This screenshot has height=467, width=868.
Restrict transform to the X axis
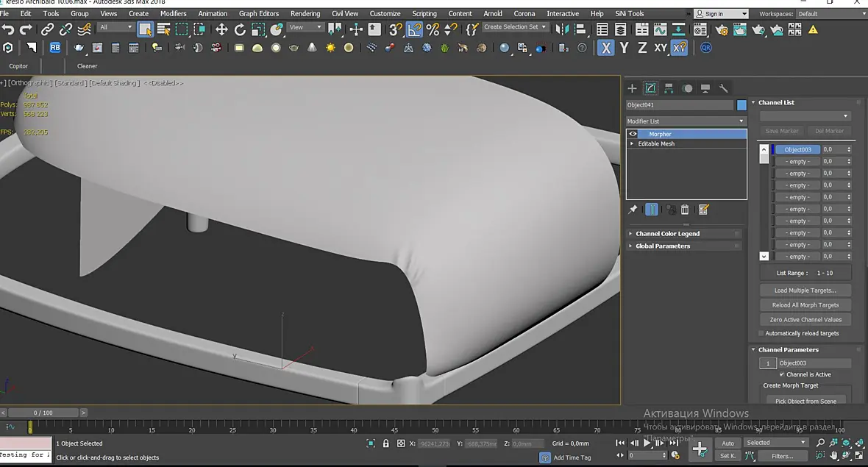tap(606, 48)
